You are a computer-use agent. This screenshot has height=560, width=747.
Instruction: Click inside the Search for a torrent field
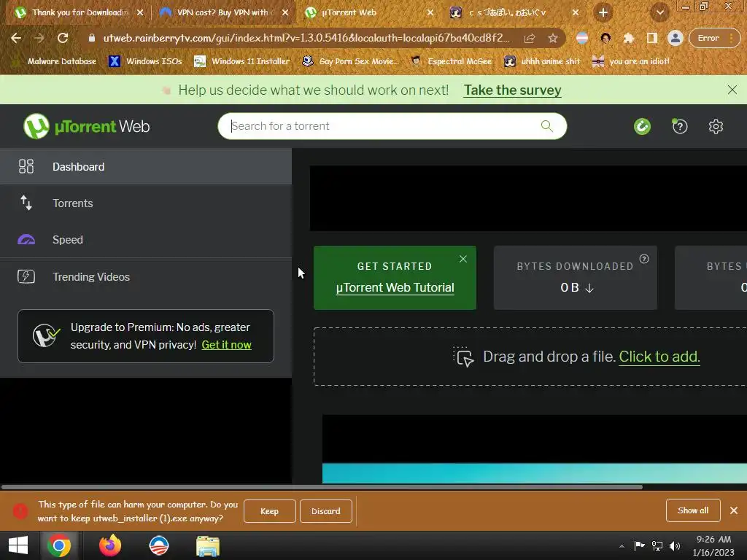pos(392,126)
